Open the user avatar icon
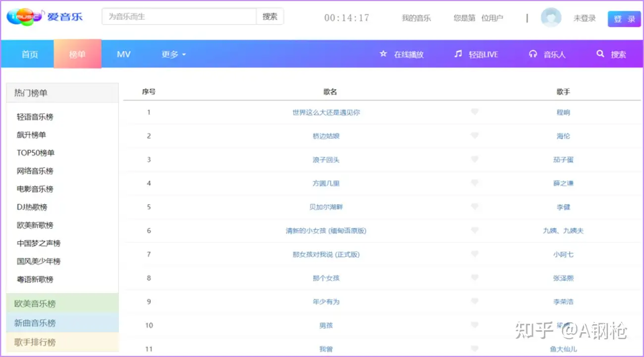 551,18
